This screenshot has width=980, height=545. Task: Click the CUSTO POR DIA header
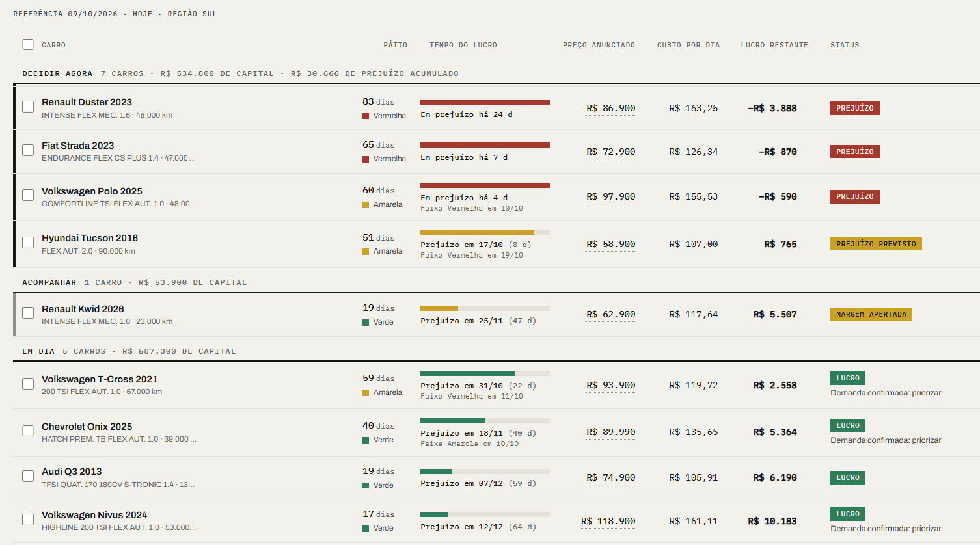click(688, 45)
